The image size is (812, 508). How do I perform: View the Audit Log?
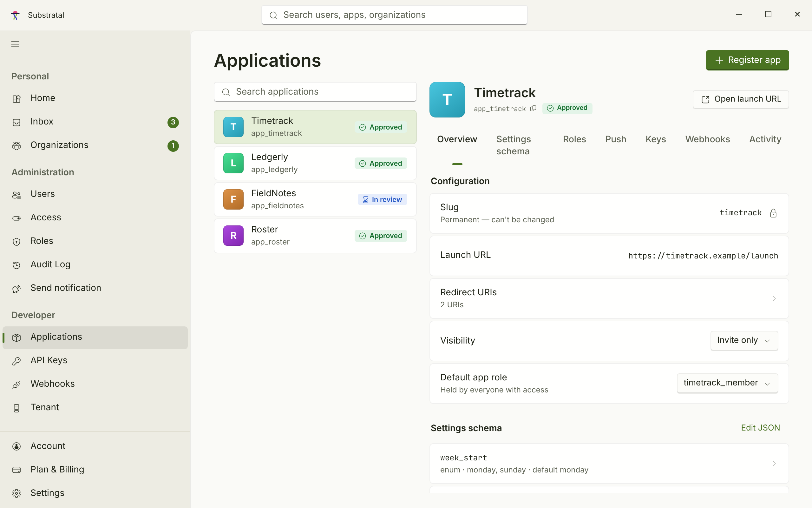pyautogui.click(x=95, y=265)
